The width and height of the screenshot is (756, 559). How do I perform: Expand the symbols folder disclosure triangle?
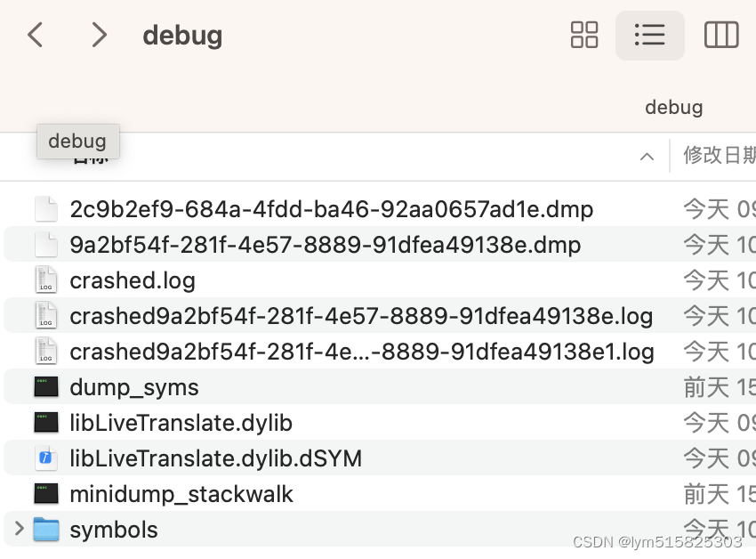click(18, 528)
